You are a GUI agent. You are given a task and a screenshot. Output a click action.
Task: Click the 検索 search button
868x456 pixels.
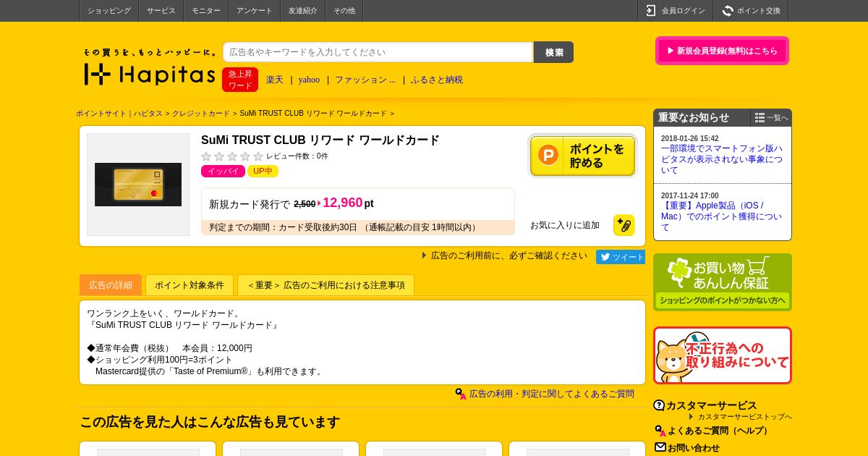coord(554,52)
